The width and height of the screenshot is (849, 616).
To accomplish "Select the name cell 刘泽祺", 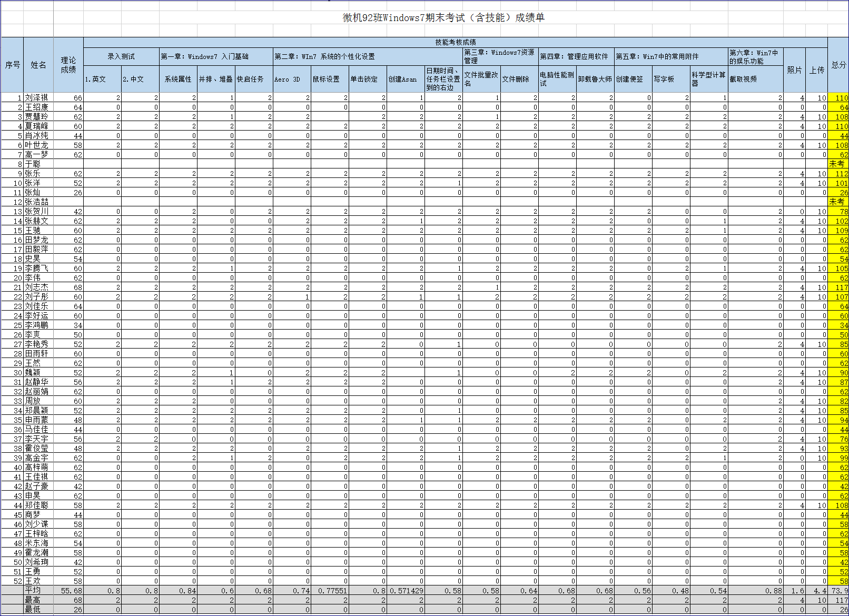I will 38,98.
